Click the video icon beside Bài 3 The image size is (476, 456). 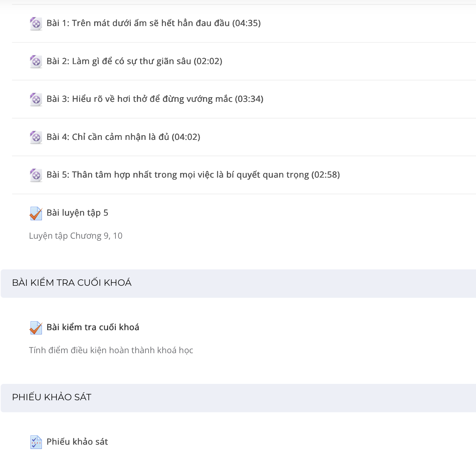pyautogui.click(x=36, y=99)
